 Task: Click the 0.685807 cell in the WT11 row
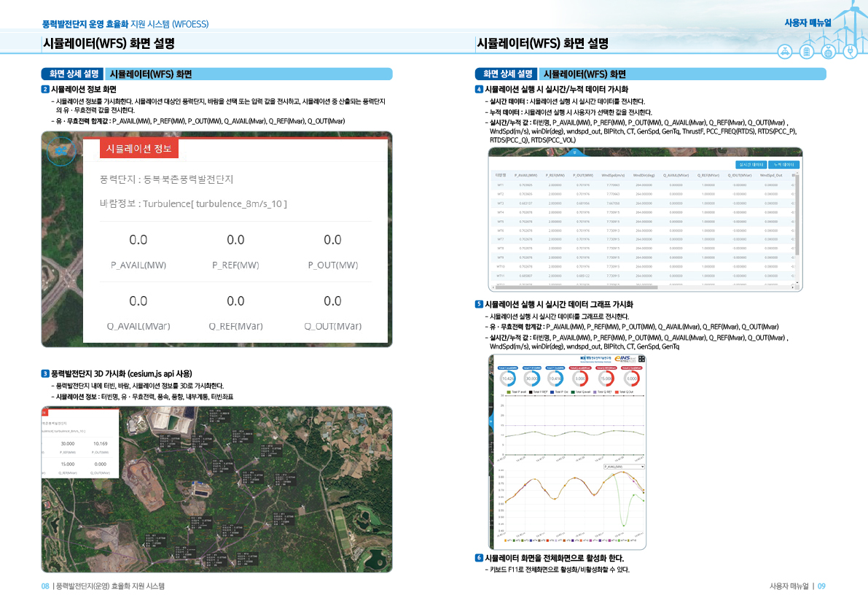point(525,275)
